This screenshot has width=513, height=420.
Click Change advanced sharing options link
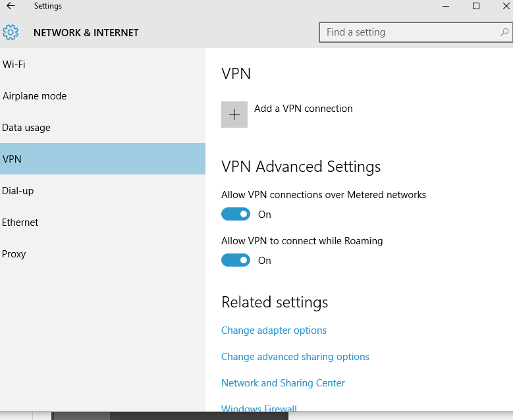point(295,357)
